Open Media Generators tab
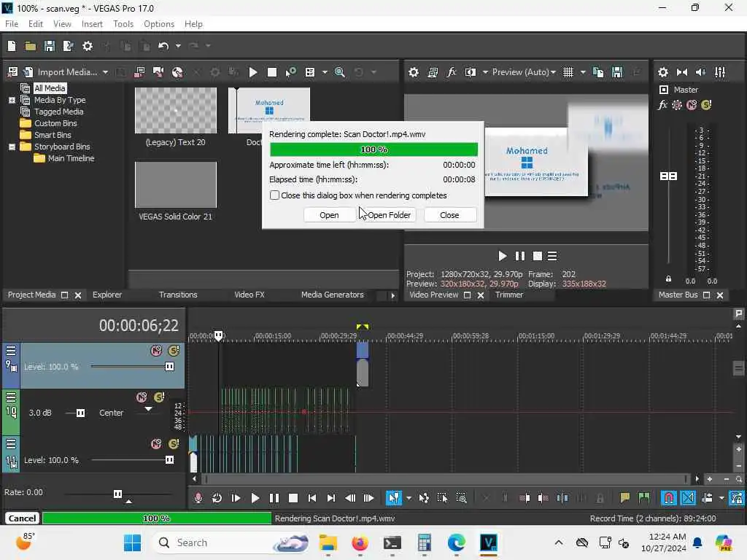Screen dimensions: 747x560 coord(332,295)
